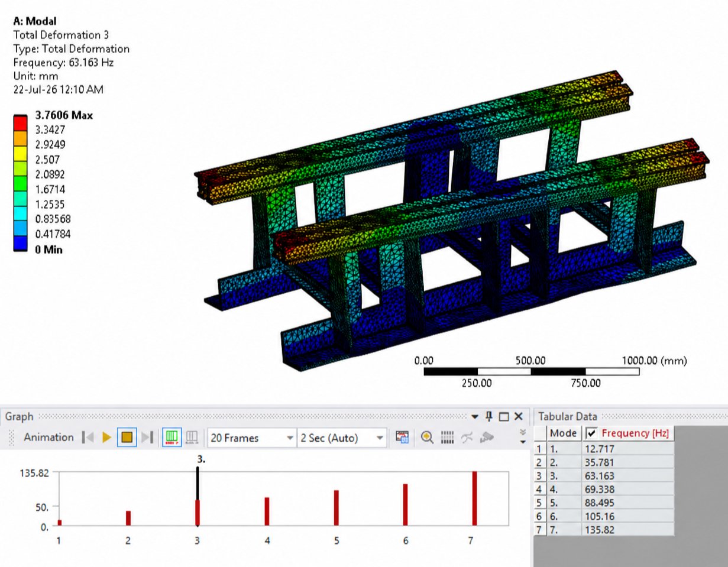Select result sets frames mode icon
728x567 pixels.
[x=192, y=438]
